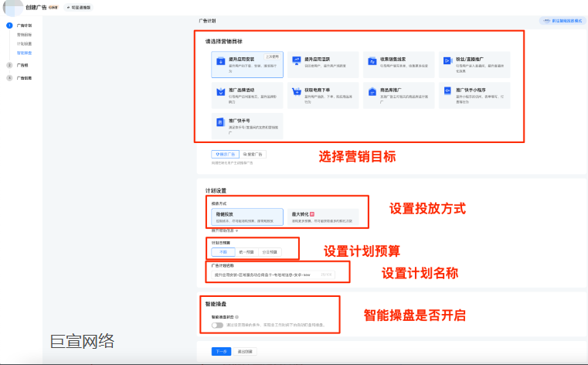Click the 上次使用 tag on first card
The width and height of the screenshot is (588, 365).
coord(272,56)
